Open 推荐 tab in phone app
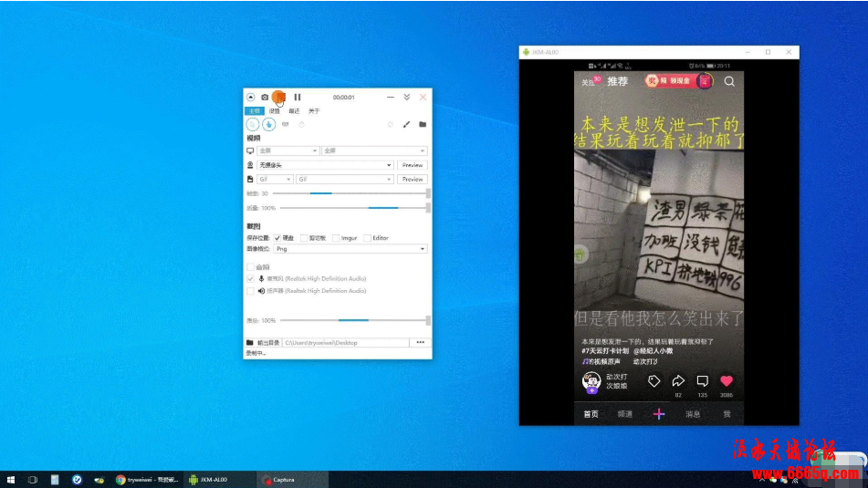The height and width of the screenshot is (488, 868). [617, 82]
